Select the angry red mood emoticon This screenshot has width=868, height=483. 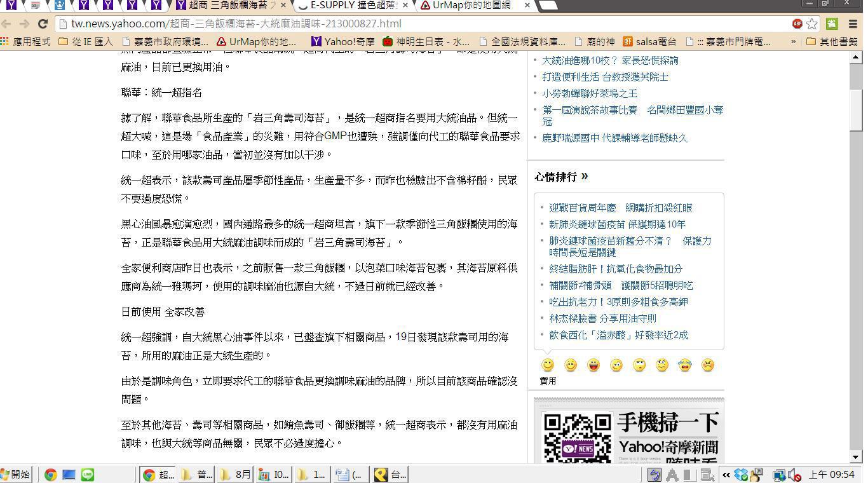point(707,365)
